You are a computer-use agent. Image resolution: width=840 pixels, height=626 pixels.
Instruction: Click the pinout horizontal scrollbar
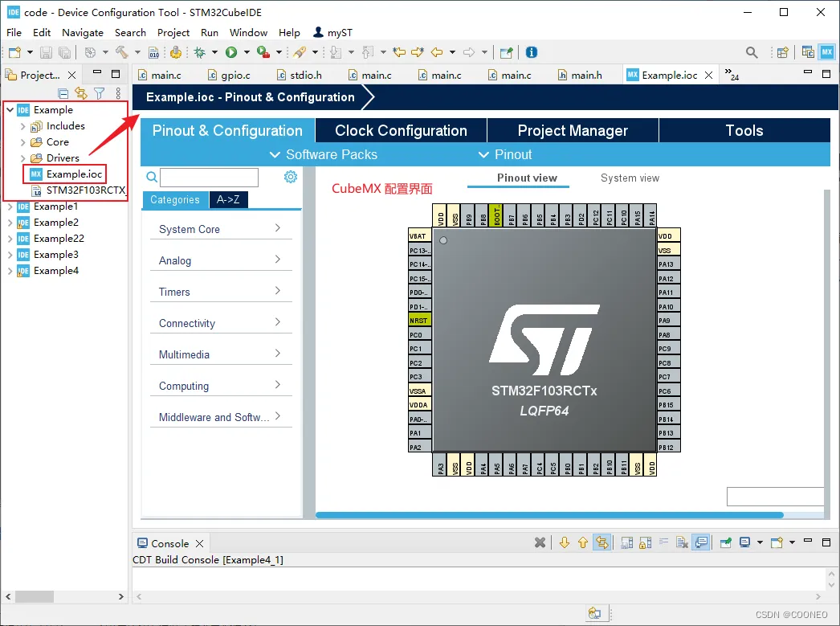tap(549, 515)
